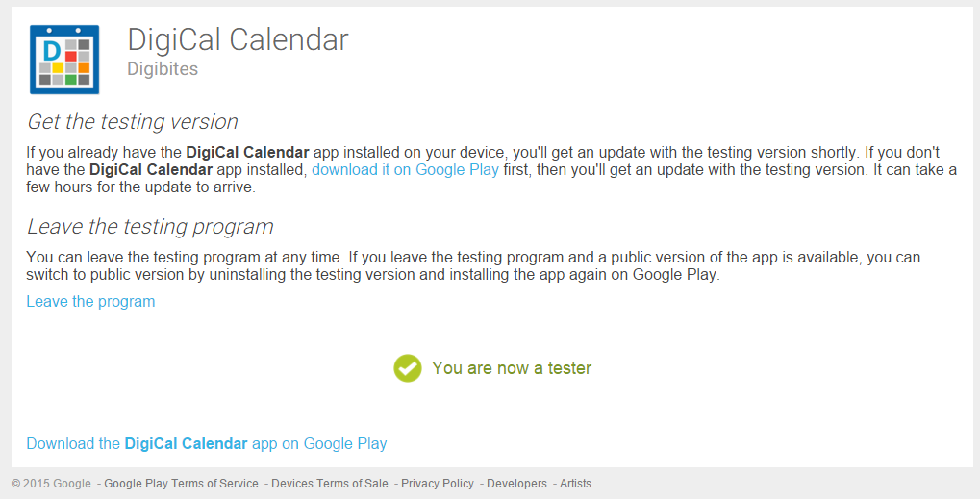Click the "Leave the program" link

[x=90, y=302]
